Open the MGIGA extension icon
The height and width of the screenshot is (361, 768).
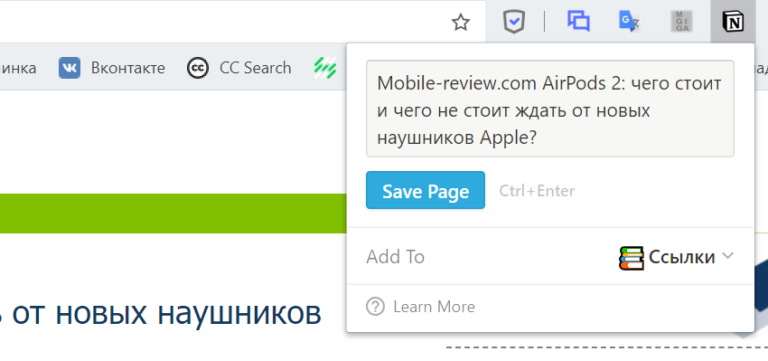(x=682, y=22)
